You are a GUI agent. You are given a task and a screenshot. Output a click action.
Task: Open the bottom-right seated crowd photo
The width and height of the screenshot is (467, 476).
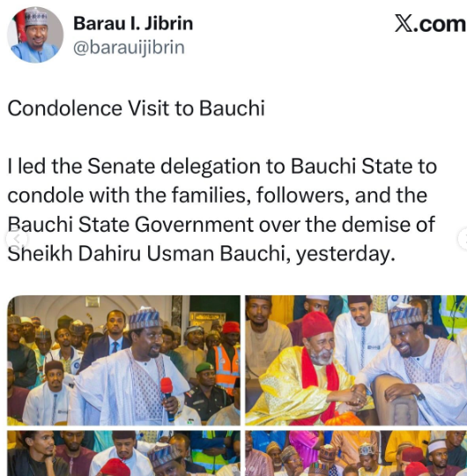click(356, 453)
